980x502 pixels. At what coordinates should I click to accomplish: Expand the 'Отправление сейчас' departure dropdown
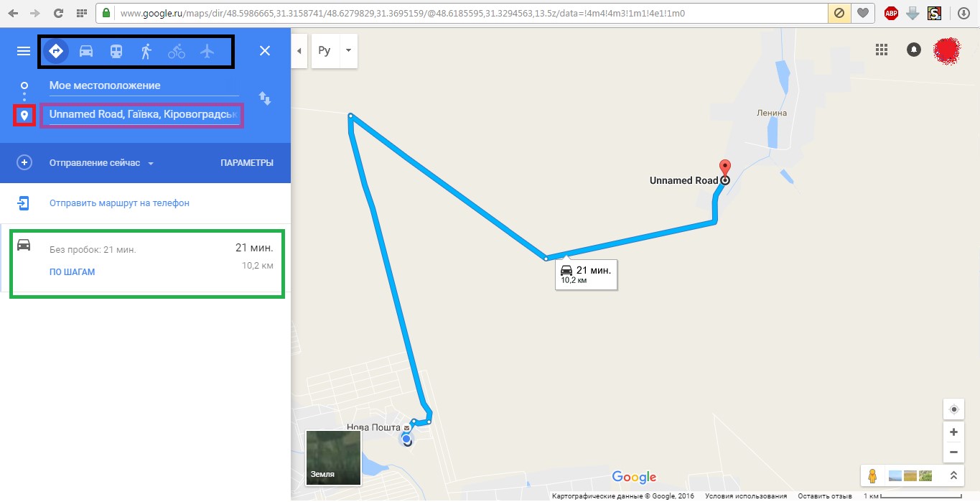click(x=101, y=163)
